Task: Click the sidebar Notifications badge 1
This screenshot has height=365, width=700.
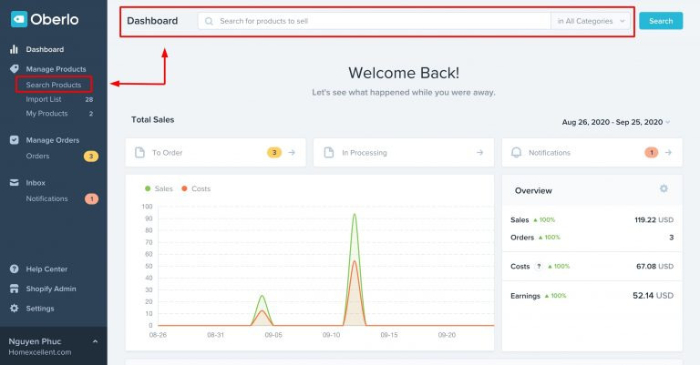Action: click(92, 199)
